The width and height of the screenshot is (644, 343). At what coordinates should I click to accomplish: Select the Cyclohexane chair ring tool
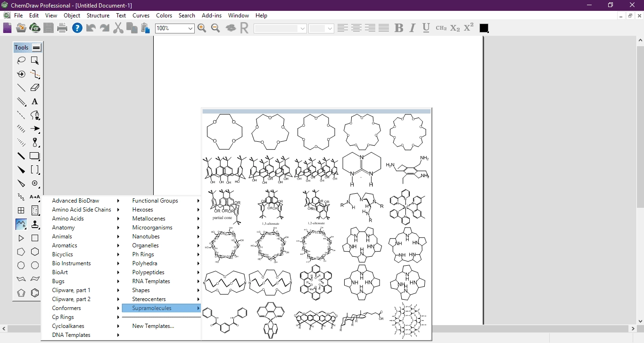point(21,279)
